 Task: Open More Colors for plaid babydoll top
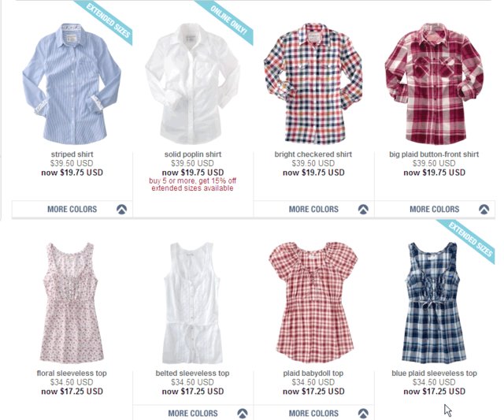(313, 413)
